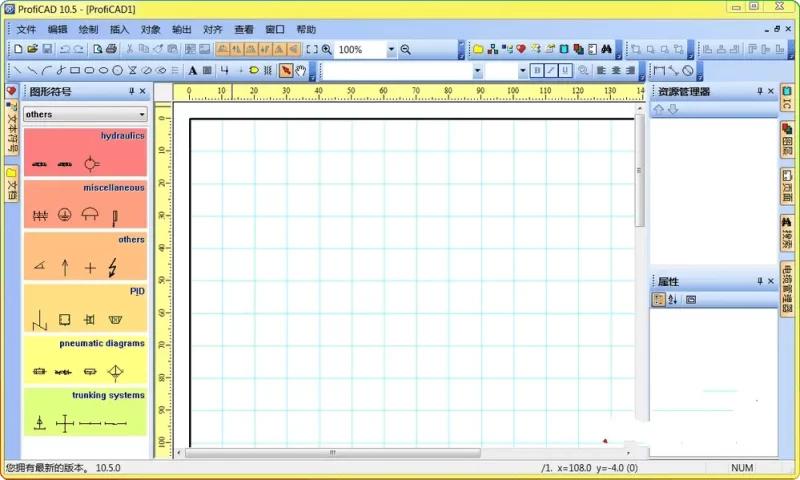Viewport: 800px width, 480px height.
Task: Open the 'pneumatic diagrams' symbol group
Action: point(85,360)
